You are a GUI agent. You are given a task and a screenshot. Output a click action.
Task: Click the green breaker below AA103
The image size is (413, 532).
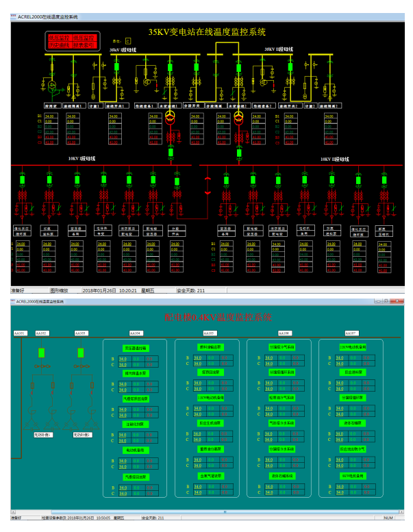(x=80, y=353)
